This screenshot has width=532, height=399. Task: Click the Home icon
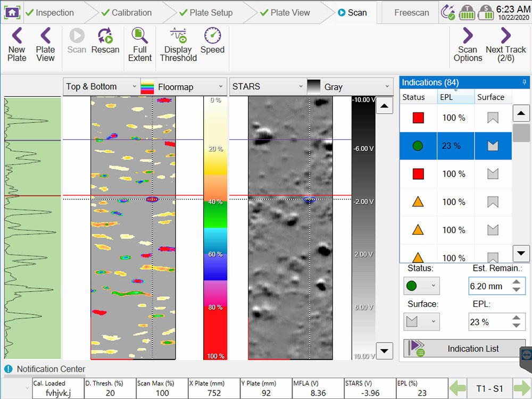click(12, 12)
